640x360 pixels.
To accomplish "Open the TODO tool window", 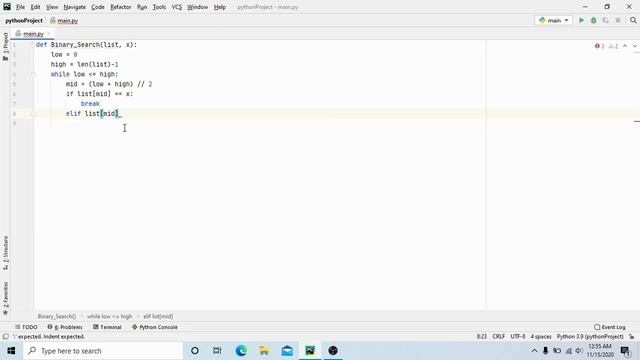I will point(27,327).
